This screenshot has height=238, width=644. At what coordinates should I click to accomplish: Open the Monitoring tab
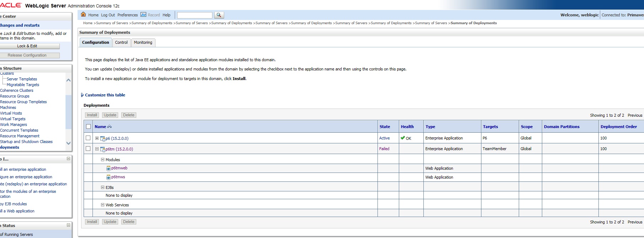pos(143,42)
